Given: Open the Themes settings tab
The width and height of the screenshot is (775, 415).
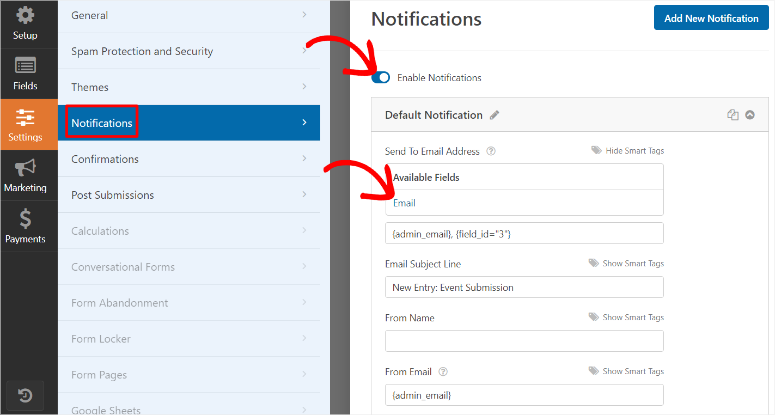Looking at the screenshot, I should [189, 87].
